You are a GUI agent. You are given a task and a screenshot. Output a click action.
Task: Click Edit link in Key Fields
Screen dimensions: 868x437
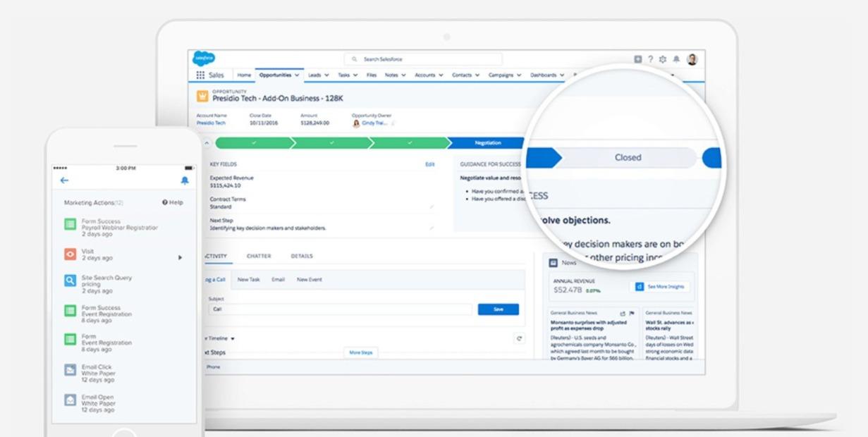430,164
